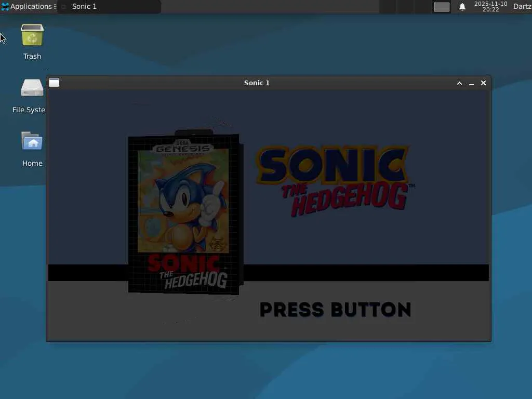Open the Sonic 1 window menu icon

54,83
